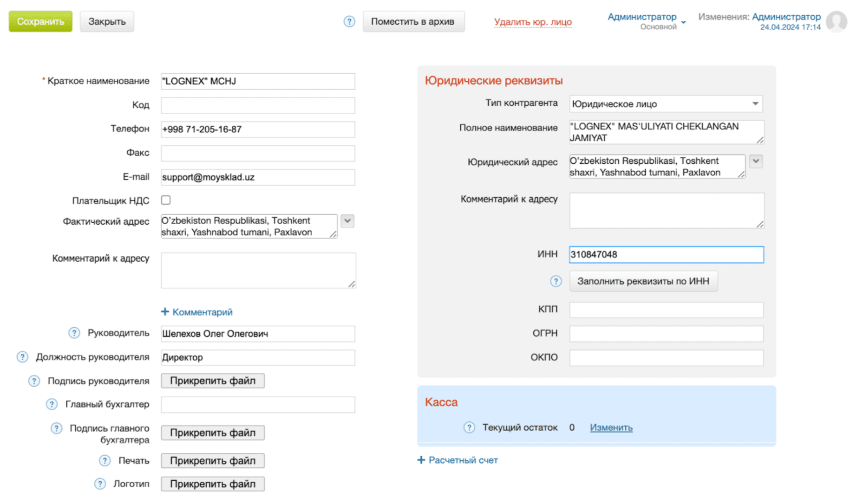Viewport: 863px width, 504px height.
Task: Click the user avatar picture
Action: coord(837,22)
